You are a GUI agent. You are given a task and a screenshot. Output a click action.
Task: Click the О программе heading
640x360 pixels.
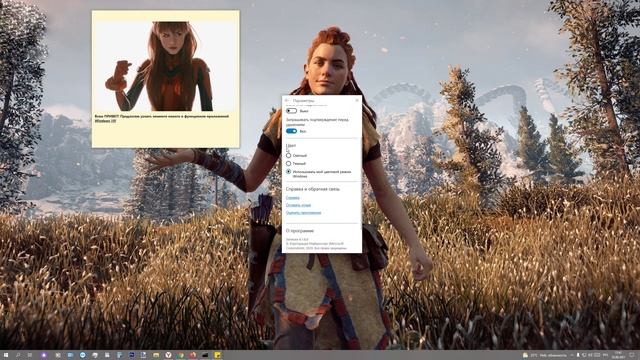coord(300,231)
